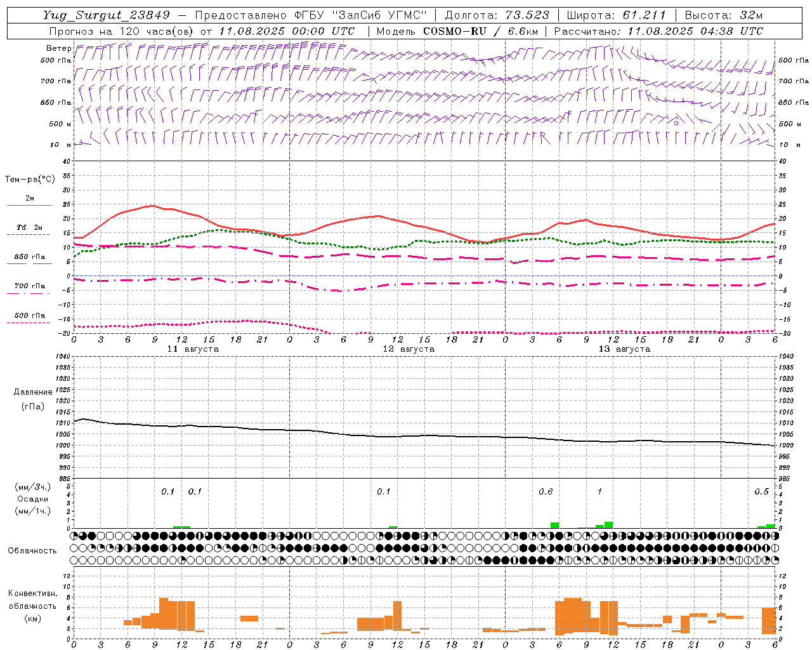Select the ФГБУ "ЗапСиб УГМС" provider text
The width and height of the screenshot is (812, 650).
point(362,16)
